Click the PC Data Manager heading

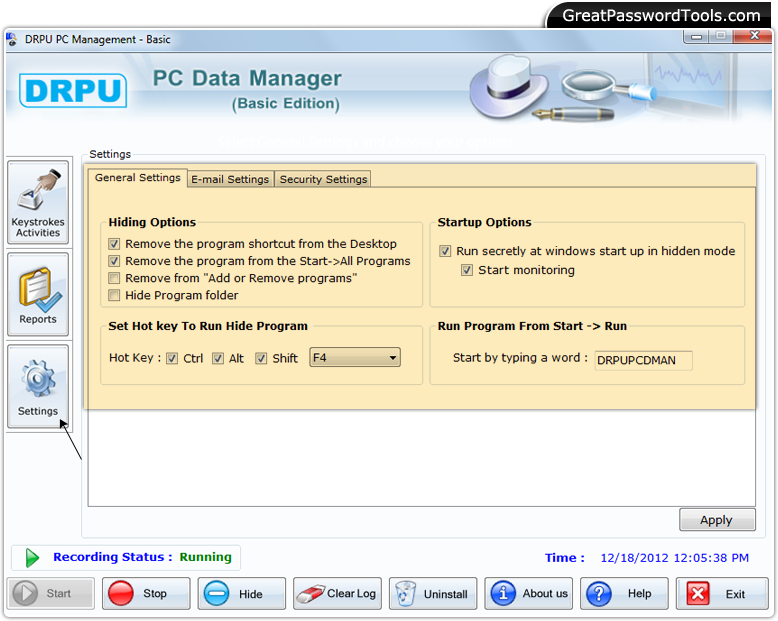[247, 78]
